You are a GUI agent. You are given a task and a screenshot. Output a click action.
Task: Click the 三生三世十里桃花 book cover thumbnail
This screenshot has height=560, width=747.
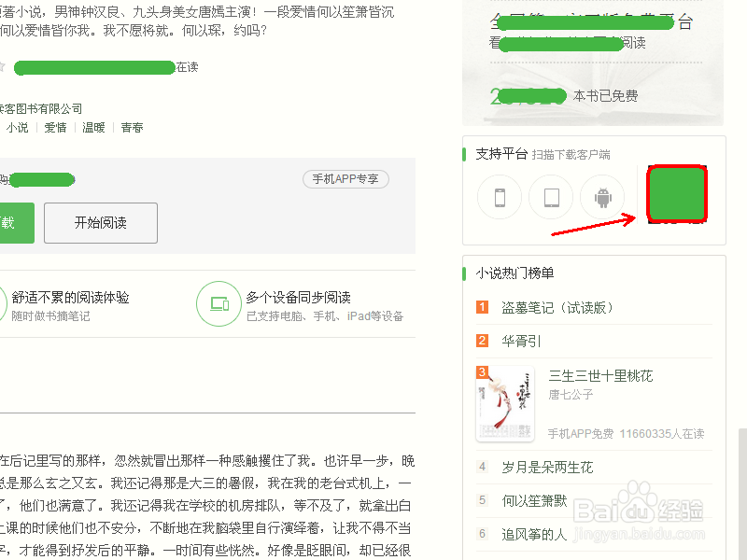[504, 401]
